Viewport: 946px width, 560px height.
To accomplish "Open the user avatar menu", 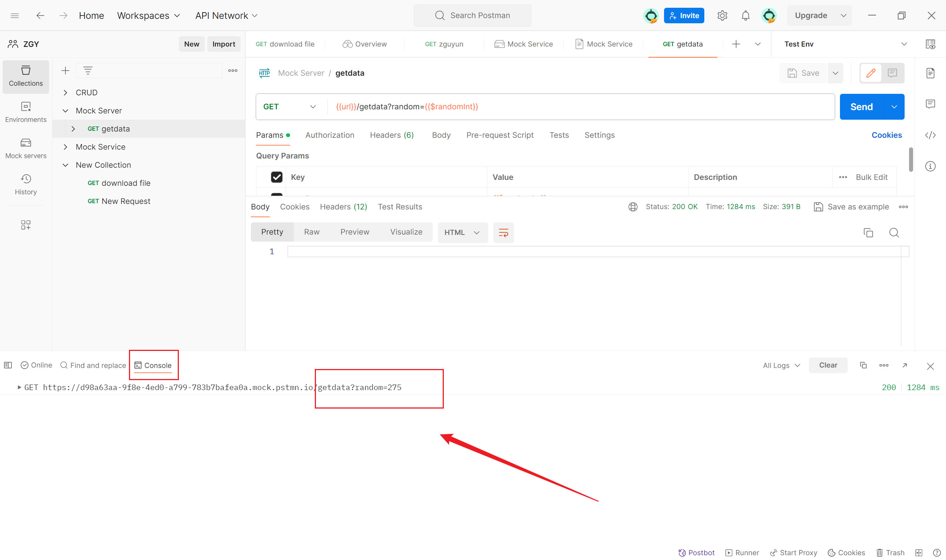I will click(x=769, y=16).
